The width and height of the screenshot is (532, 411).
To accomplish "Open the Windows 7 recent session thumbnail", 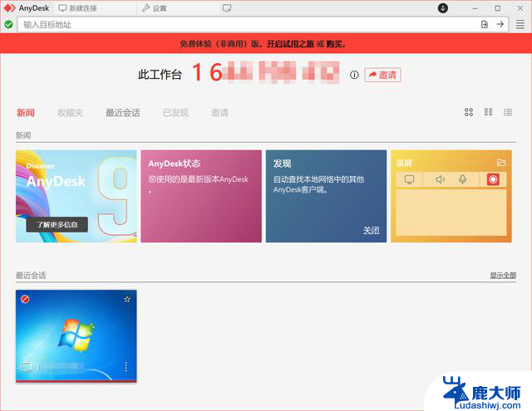I will [x=76, y=335].
